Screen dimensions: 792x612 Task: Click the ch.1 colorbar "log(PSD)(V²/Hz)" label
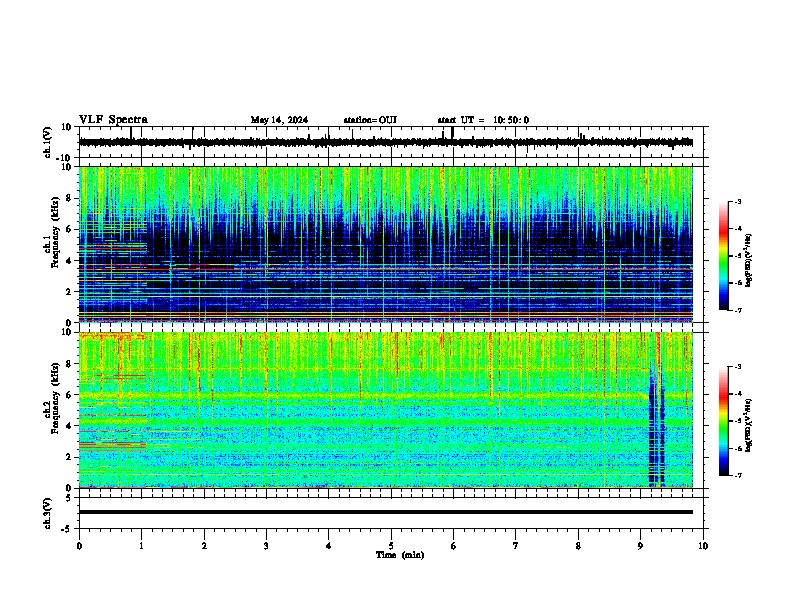749,260
